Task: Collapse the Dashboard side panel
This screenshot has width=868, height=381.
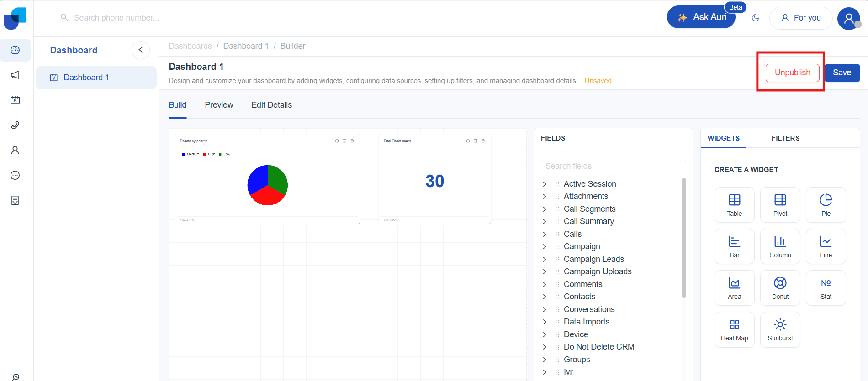Action: click(x=141, y=50)
